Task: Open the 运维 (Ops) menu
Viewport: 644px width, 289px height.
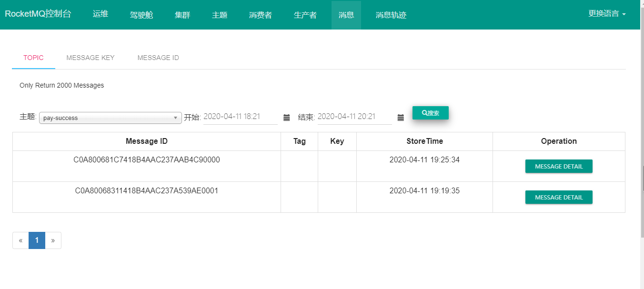Action: point(101,14)
